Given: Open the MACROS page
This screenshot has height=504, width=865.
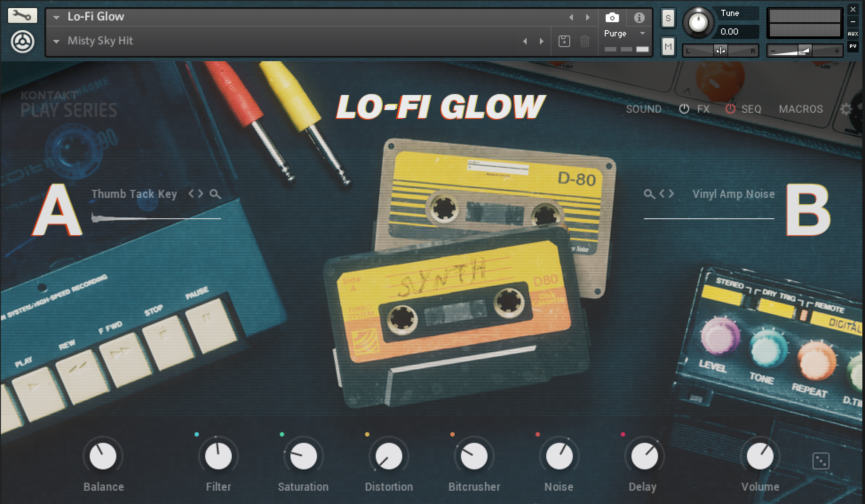Looking at the screenshot, I should coord(801,109).
